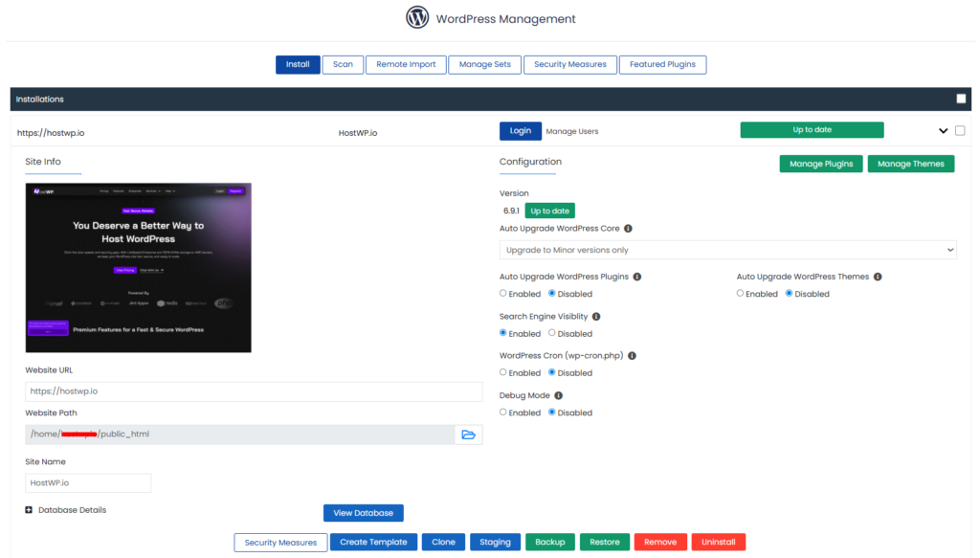This screenshot has width=980, height=558.
Task: Click the Website URL input field
Action: pyautogui.click(x=254, y=391)
